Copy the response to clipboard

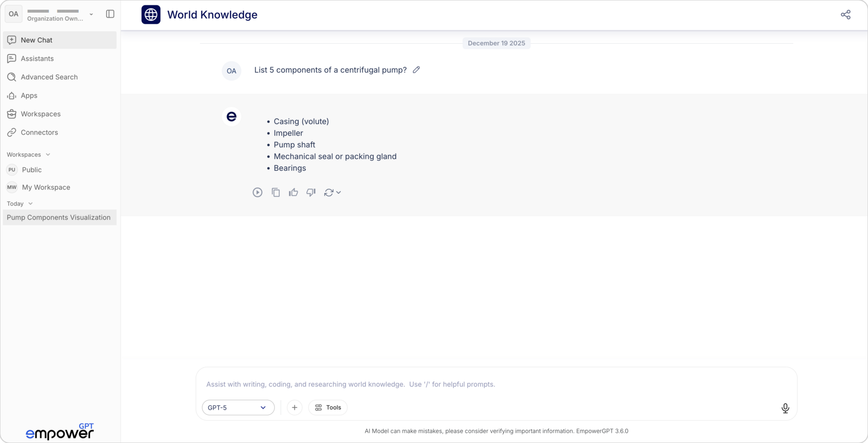click(x=276, y=192)
